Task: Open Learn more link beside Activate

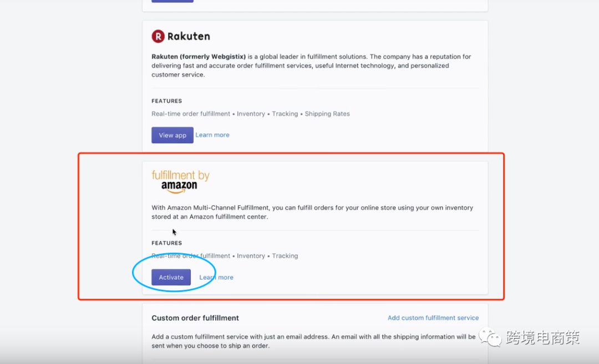Action: click(216, 278)
